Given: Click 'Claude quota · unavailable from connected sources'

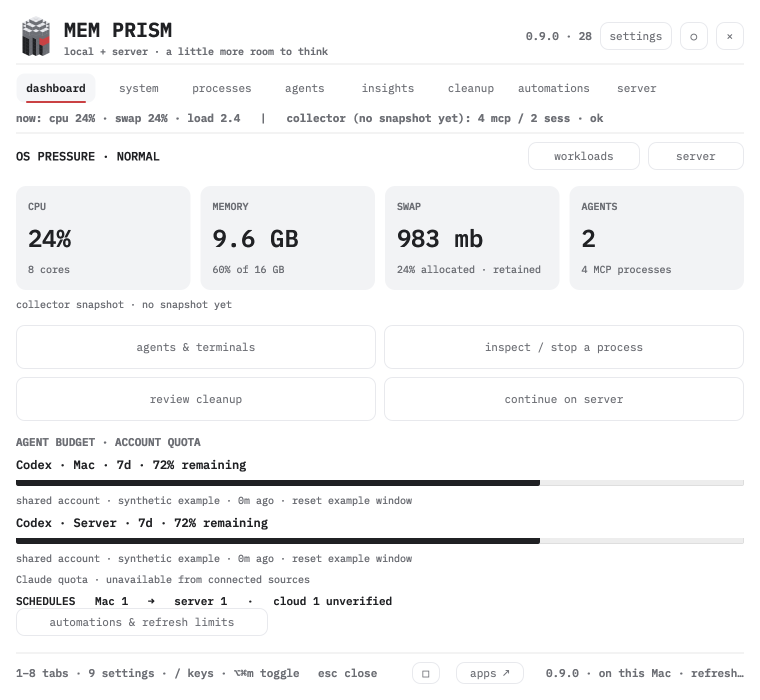Looking at the screenshot, I should [x=163, y=579].
